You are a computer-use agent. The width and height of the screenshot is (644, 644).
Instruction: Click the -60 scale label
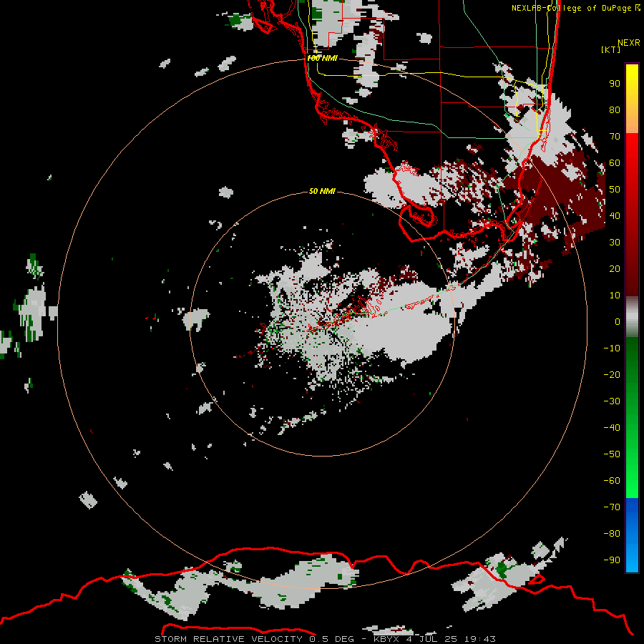(612, 481)
